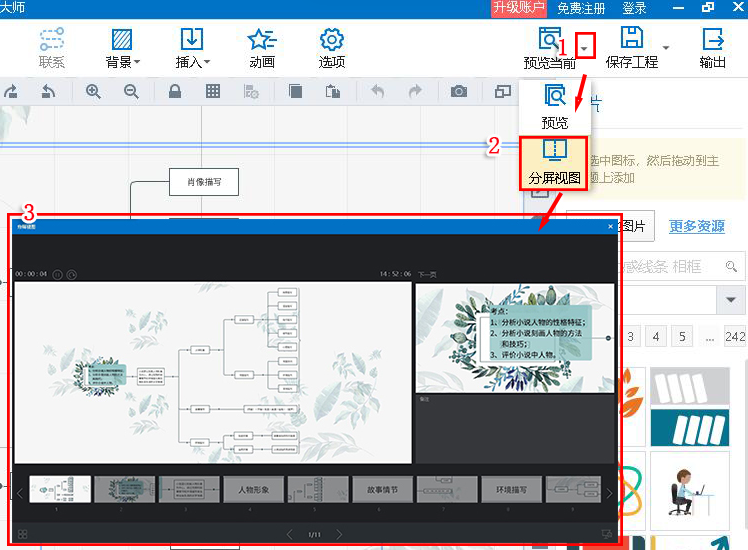This screenshot has width=748, height=550.
Task: Select the 人物形象 slide thumbnail
Action: click(x=253, y=490)
